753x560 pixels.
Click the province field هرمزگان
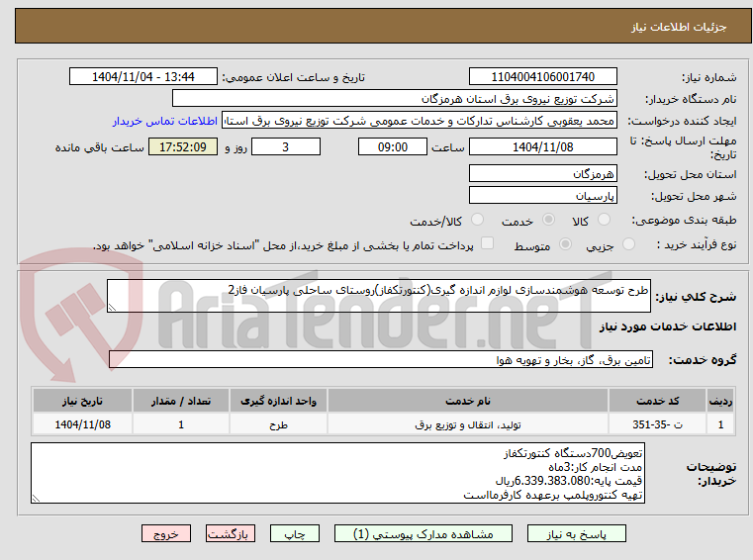pos(542,173)
